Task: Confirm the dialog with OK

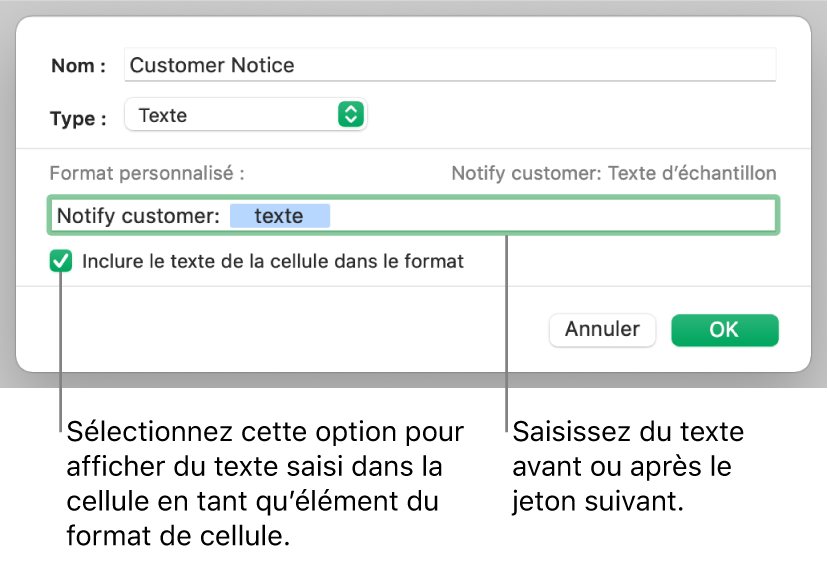Action: coord(724,329)
